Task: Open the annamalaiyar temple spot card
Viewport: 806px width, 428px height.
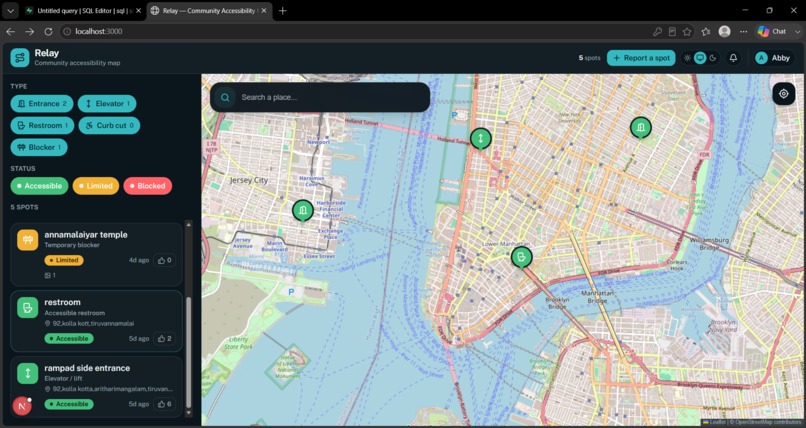Action: [x=97, y=254]
